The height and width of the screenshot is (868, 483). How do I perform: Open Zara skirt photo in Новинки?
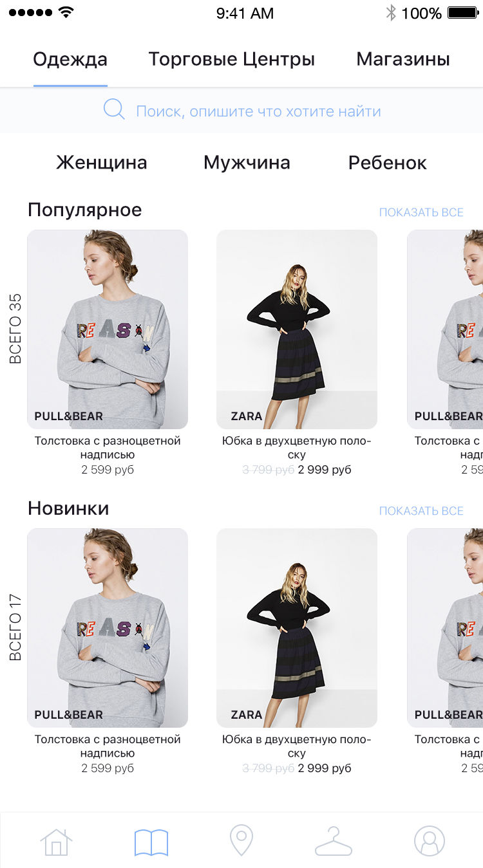pos(297,628)
